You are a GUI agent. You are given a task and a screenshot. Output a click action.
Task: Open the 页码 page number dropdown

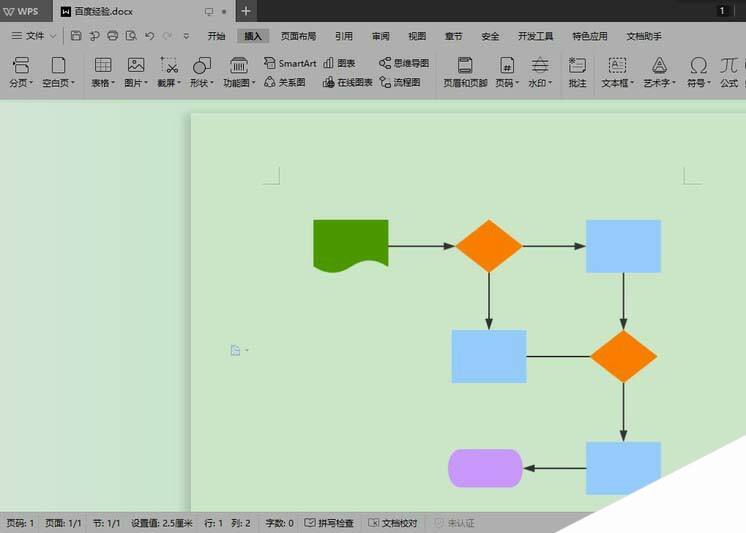(507, 72)
